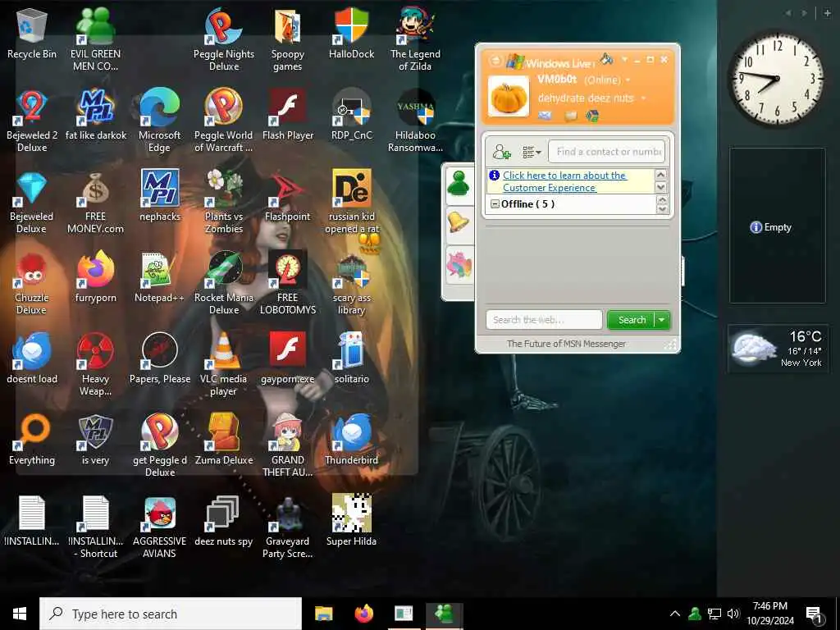Open File Explorer from the taskbar
This screenshot has height=630, width=840.
point(323,614)
